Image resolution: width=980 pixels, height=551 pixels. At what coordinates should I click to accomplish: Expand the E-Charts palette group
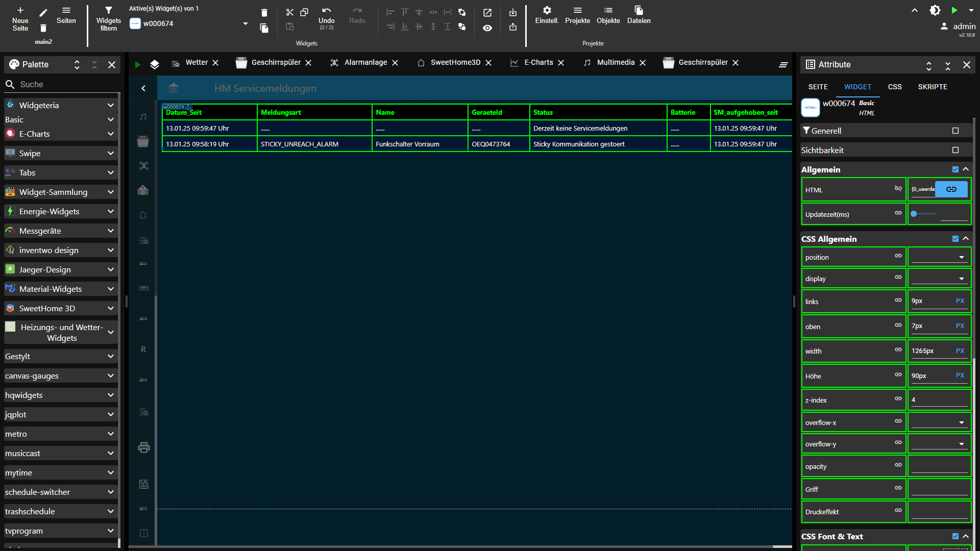coord(60,134)
